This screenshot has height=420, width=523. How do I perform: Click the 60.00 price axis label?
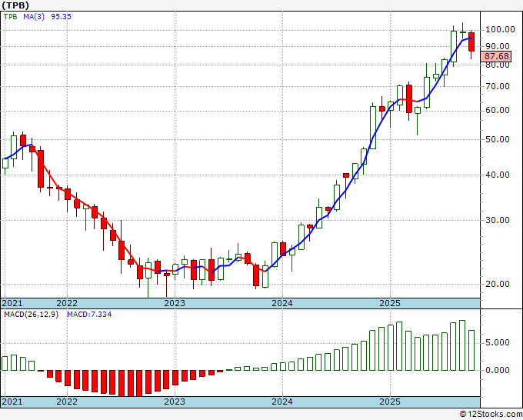[498, 111]
